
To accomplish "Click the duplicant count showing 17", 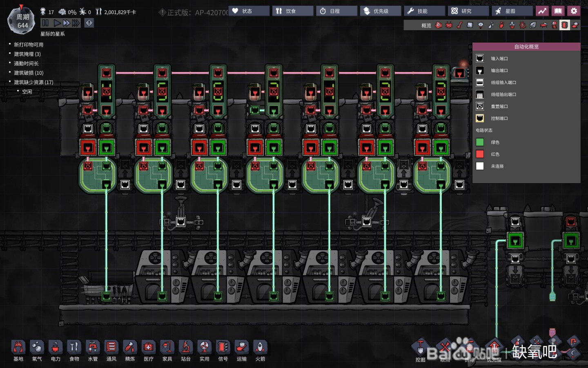I will point(47,12).
